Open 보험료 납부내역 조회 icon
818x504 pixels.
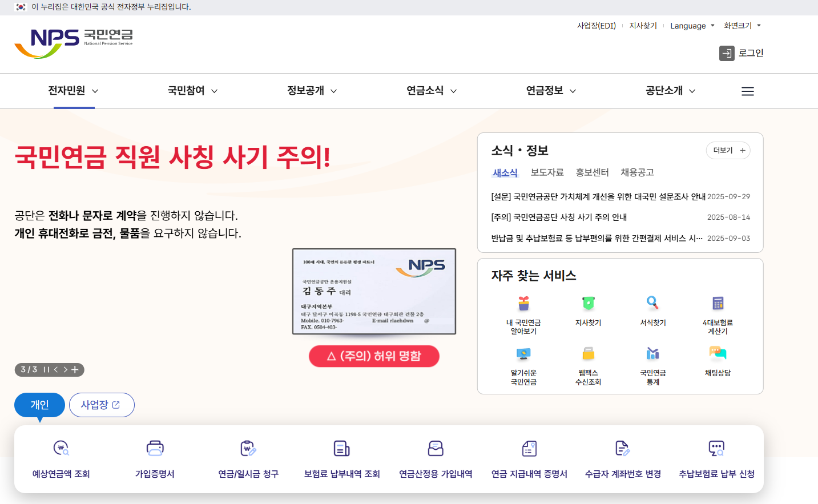(342, 449)
